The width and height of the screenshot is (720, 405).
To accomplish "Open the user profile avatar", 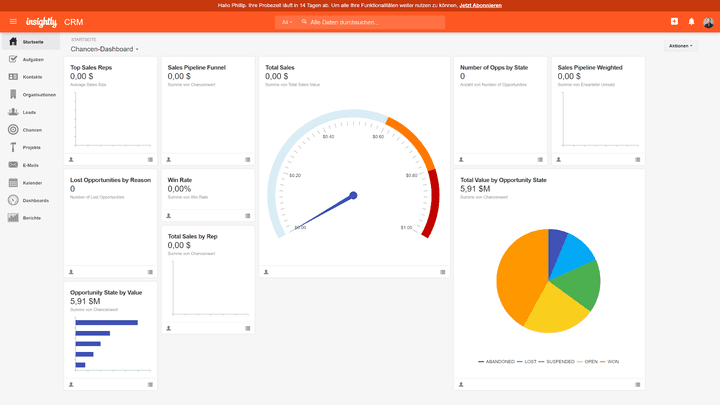I will [x=708, y=21].
